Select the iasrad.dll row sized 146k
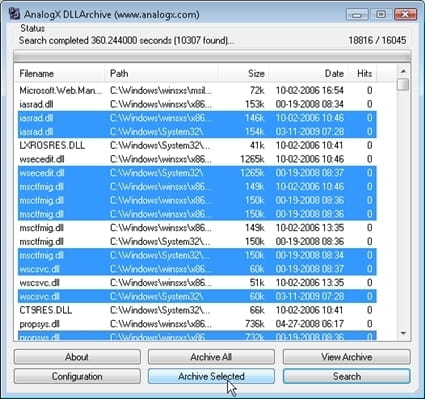 point(197,118)
